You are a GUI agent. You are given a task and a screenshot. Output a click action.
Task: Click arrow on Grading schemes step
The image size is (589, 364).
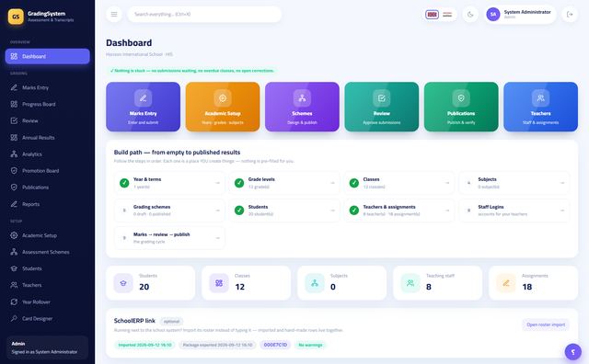click(x=217, y=210)
